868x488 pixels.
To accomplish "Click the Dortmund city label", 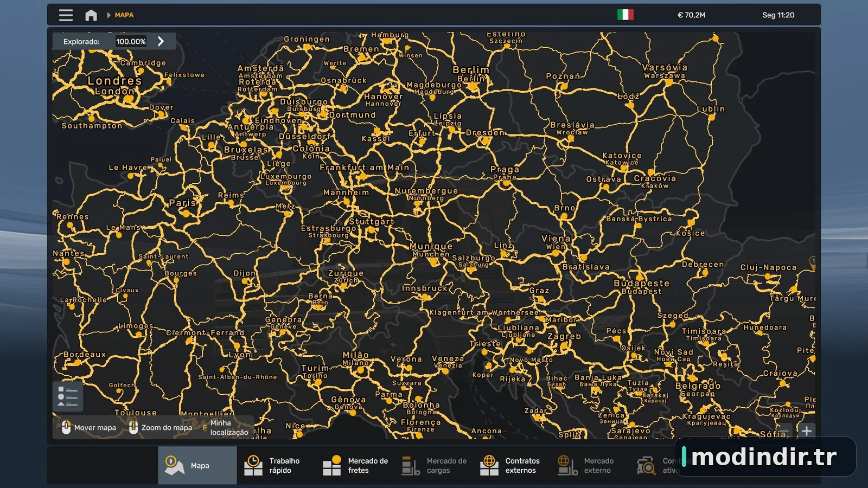I will coord(352,115).
